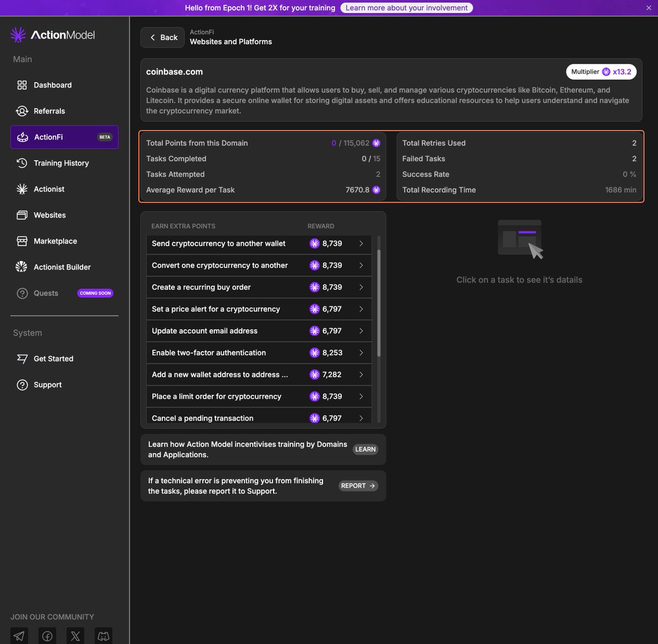Screen dimensions: 658x644
Task: Click the Referrals sidebar icon
Action: click(x=22, y=111)
